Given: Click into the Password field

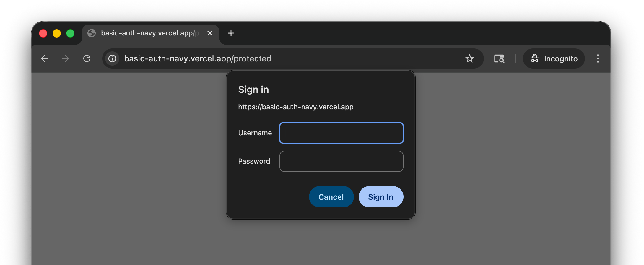Looking at the screenshot, I should pos(341,161).
